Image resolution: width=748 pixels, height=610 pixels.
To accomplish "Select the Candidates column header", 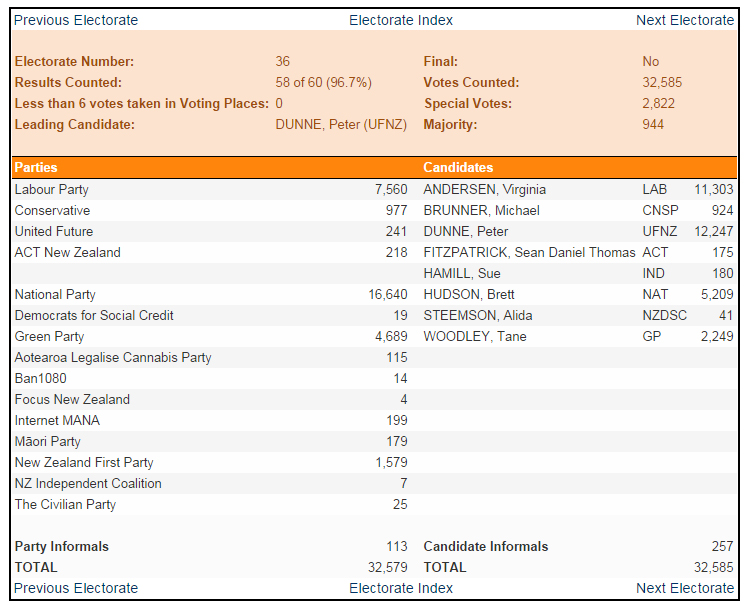I will click(458, 168).
